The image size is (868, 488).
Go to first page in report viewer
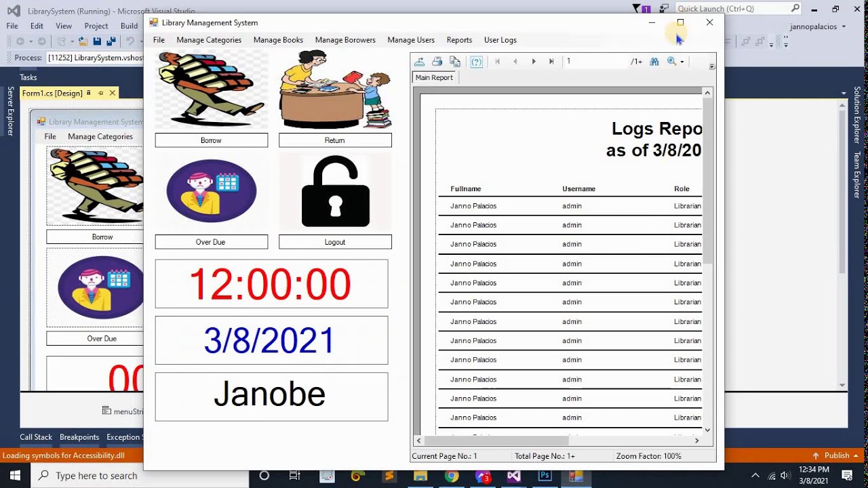(498, 62)
